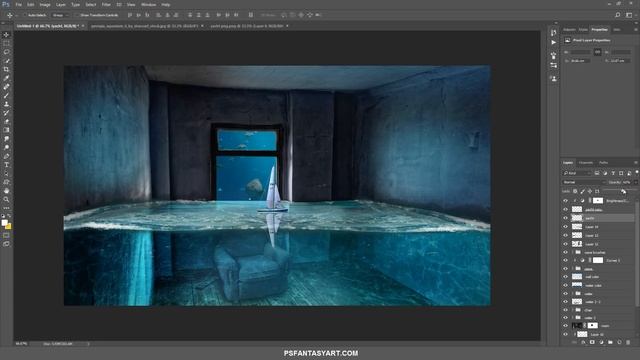Image resolution: width=640 pixels, height=360 pixels.
Task: Switch to the yacht.png document tab
Action: [x=247, y=26]
